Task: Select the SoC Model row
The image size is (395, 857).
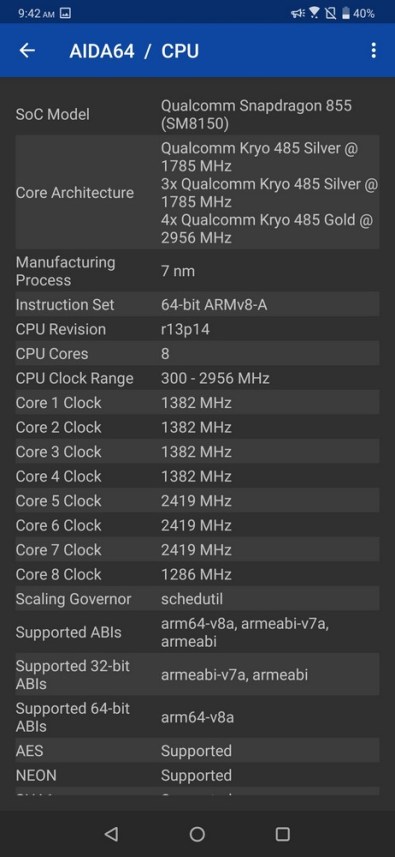Action: 197,115
